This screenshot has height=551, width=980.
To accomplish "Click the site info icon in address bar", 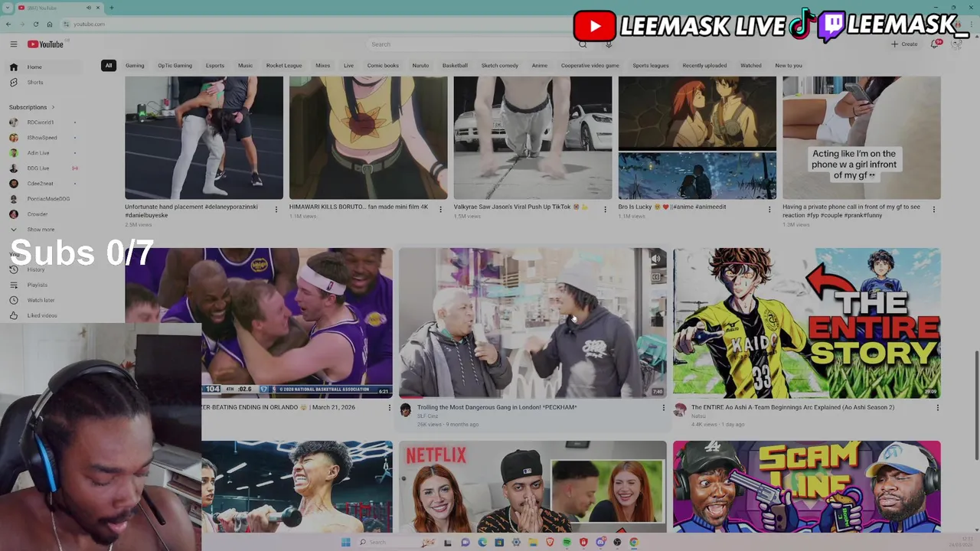I will click(x=67, y=24).
